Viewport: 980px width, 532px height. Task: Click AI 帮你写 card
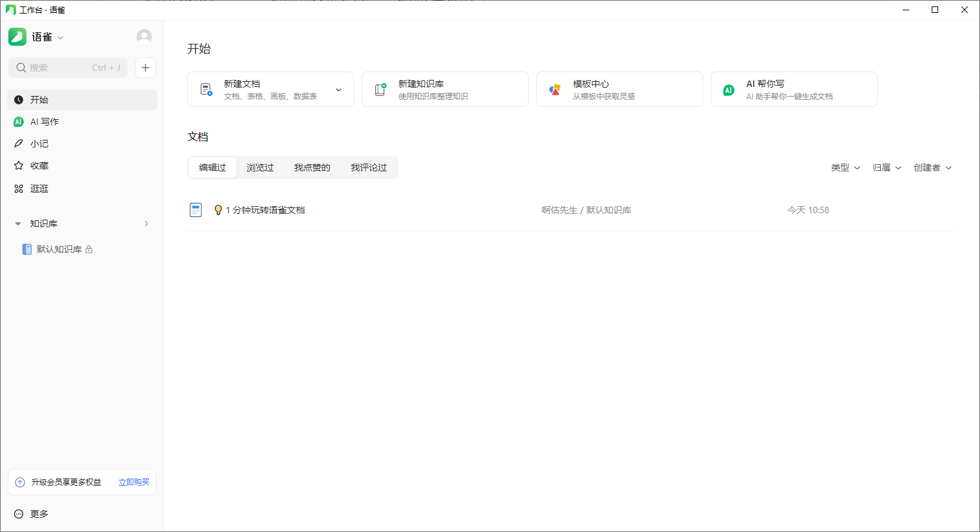click(793, 90)
